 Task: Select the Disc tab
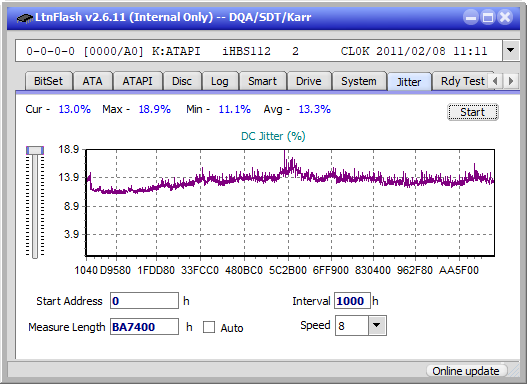[x=182, y=81]
